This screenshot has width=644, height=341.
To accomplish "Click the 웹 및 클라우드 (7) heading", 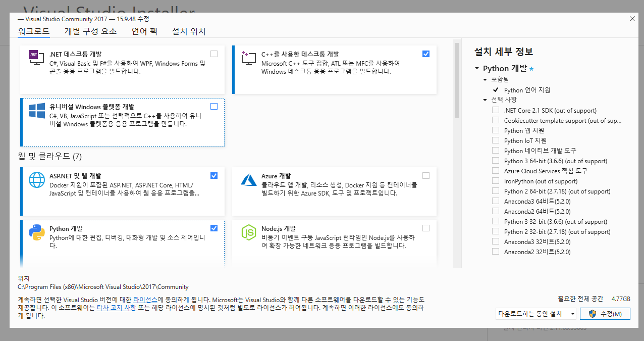I will [49, 156].
